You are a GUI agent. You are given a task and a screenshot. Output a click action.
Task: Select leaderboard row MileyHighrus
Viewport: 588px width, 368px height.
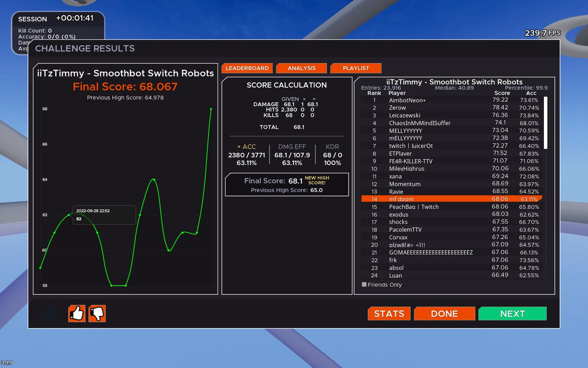pos(452,169)
